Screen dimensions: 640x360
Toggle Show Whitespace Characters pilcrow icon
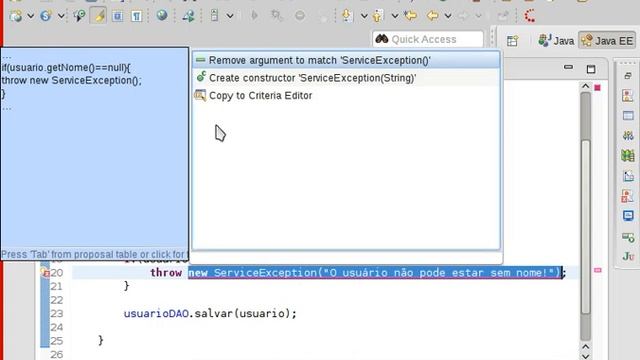[x=136, y=16]
